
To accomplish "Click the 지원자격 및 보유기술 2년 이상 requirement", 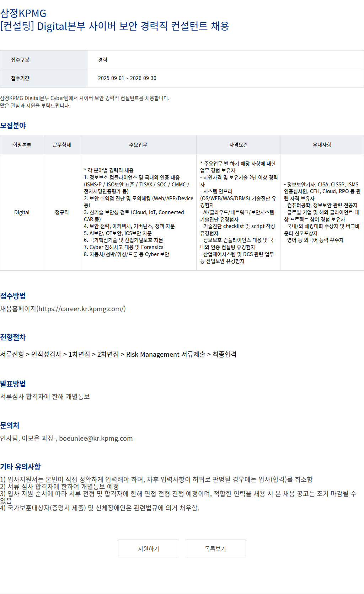I will (x=239, y=181).
